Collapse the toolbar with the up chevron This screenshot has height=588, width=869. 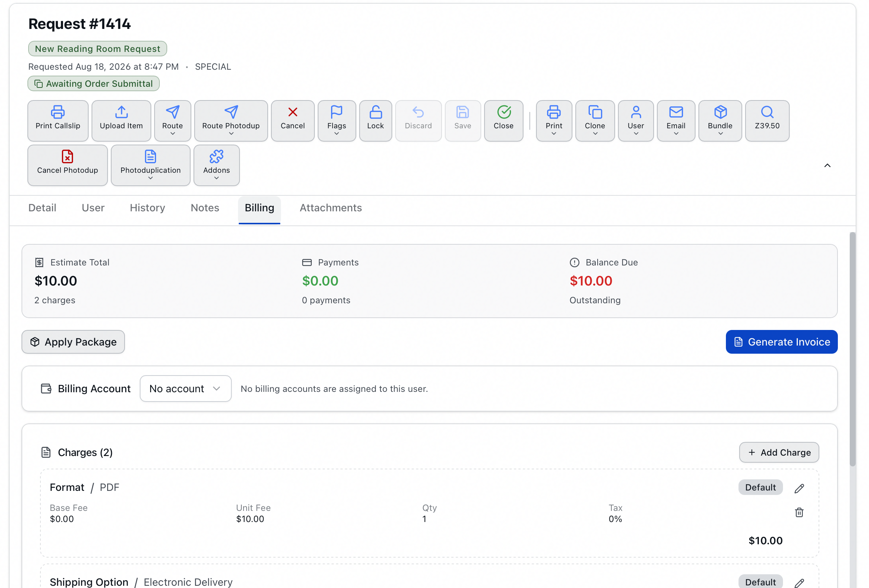(827, 165)
